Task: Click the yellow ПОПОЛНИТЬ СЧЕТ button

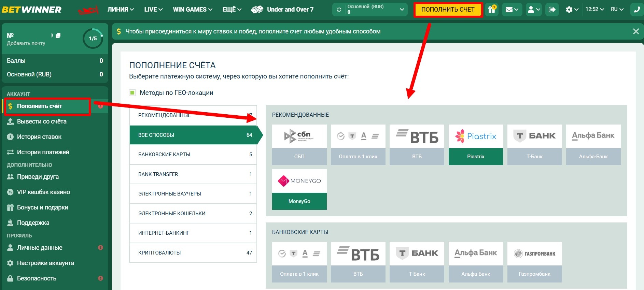Action: coord(448,10)
